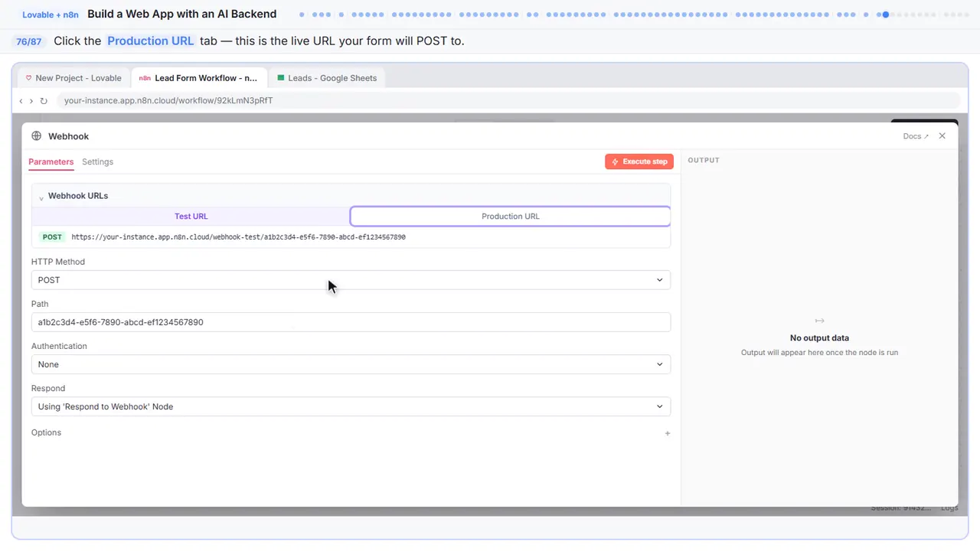Click the globe icon beside the Webhook title
Screen dimensions: 980x551
point(36,136)
